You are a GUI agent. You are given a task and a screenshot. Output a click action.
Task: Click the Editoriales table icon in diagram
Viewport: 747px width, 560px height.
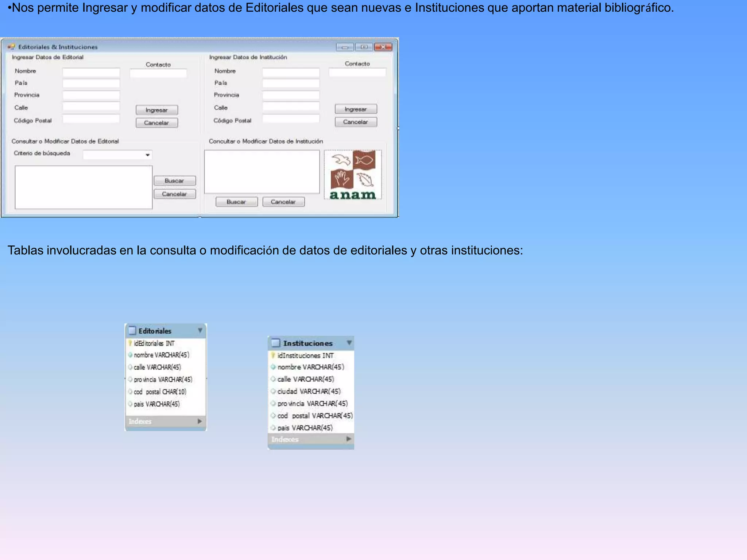click(x=132, y=331)
